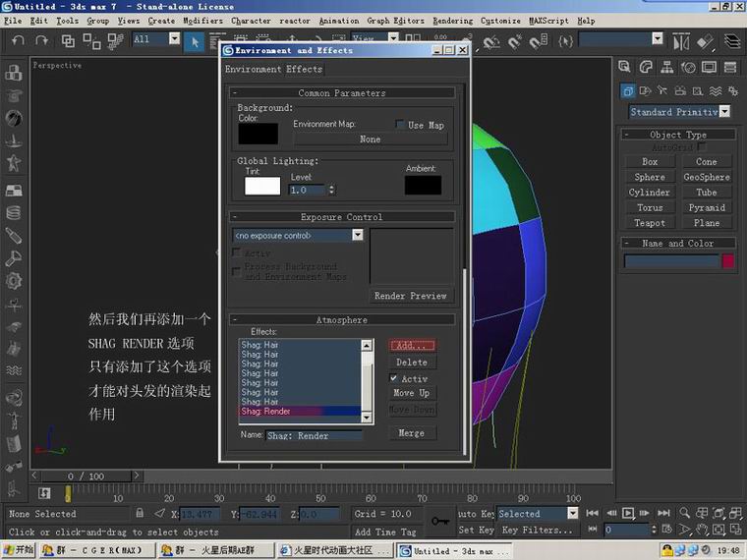
Task: Click the Set Keys key icon
Action: [440, 521]
